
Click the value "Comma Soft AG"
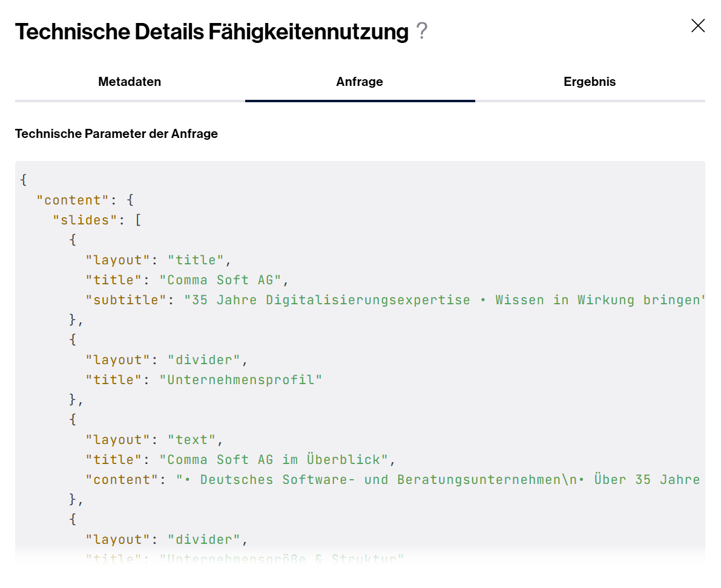223,279
